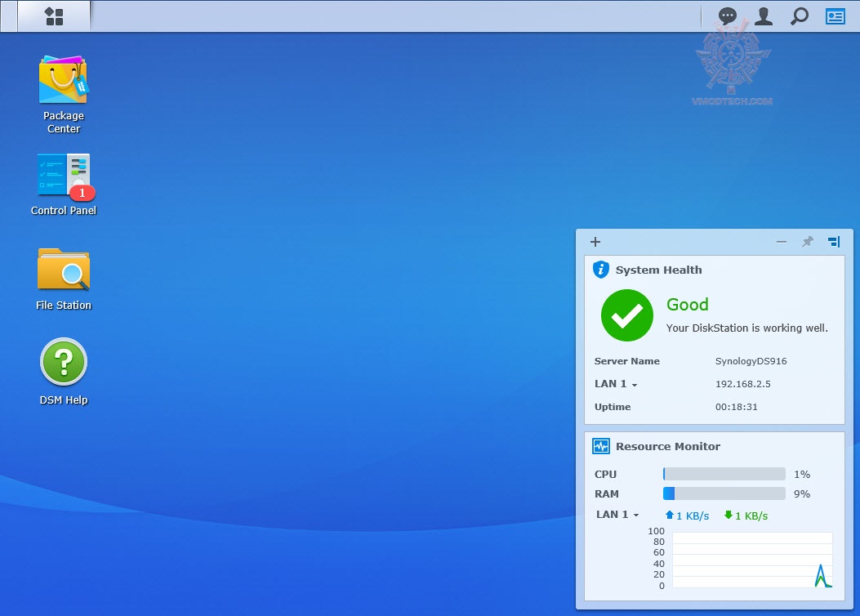
Task: Click the 'File Station' icon label
Action: 64,306
